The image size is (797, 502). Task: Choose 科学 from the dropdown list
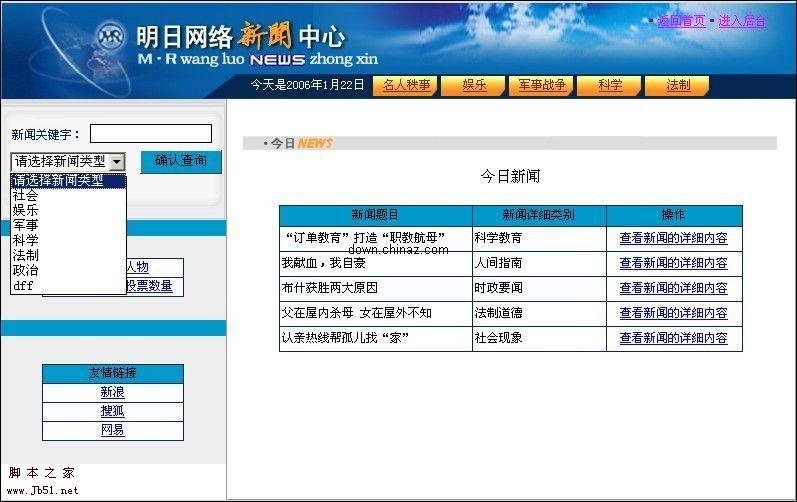[x=68, y=240]
